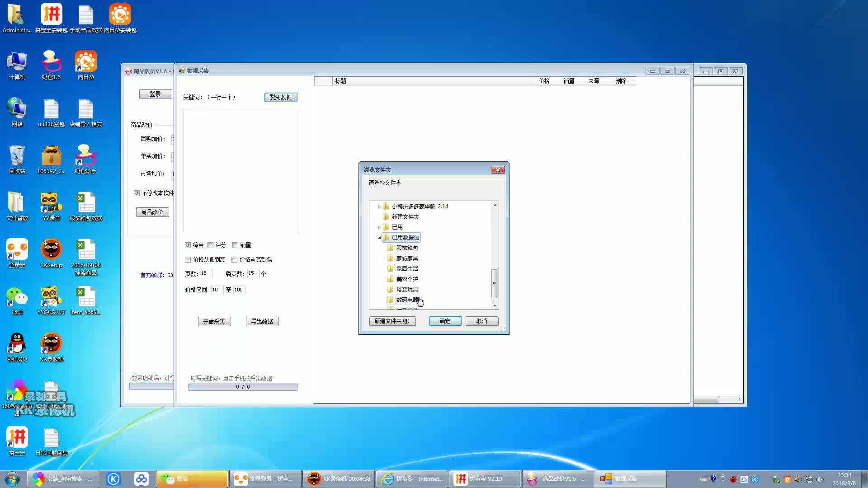The height and width of the screenshot is (488, 868).
Task: Uncheck the 综合 checkbox
Action: pyautogui.click(x=188, y=245)
